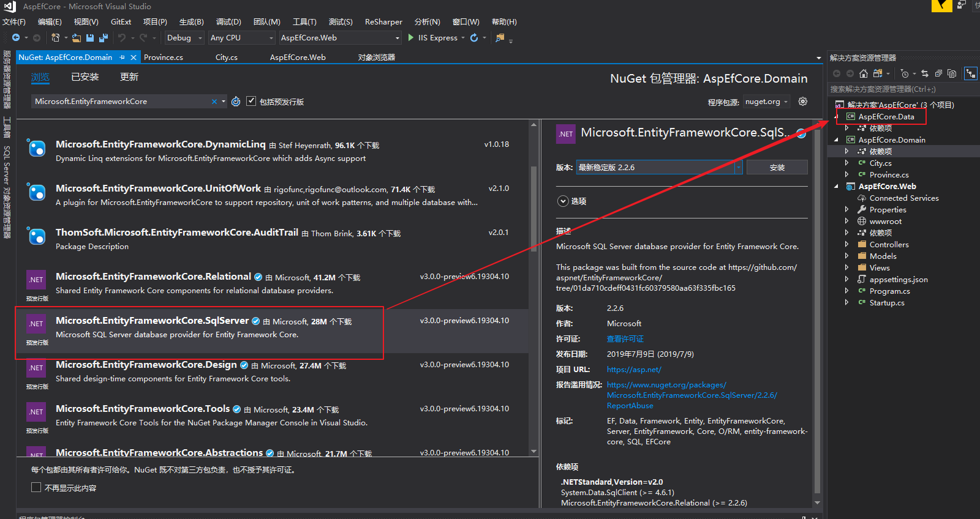The image size is (980, 519).
Task: Switch views icon in Solution Explorer
Action: tap(878, 73)
